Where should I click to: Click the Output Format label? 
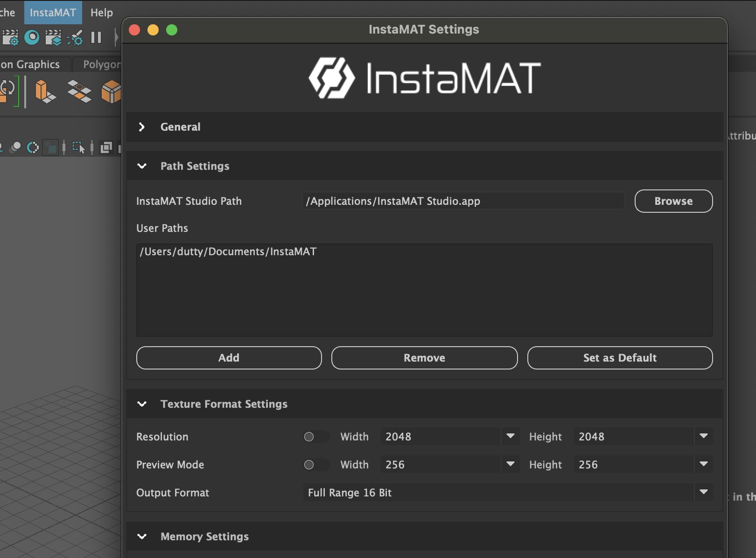(x=173, y=493)
